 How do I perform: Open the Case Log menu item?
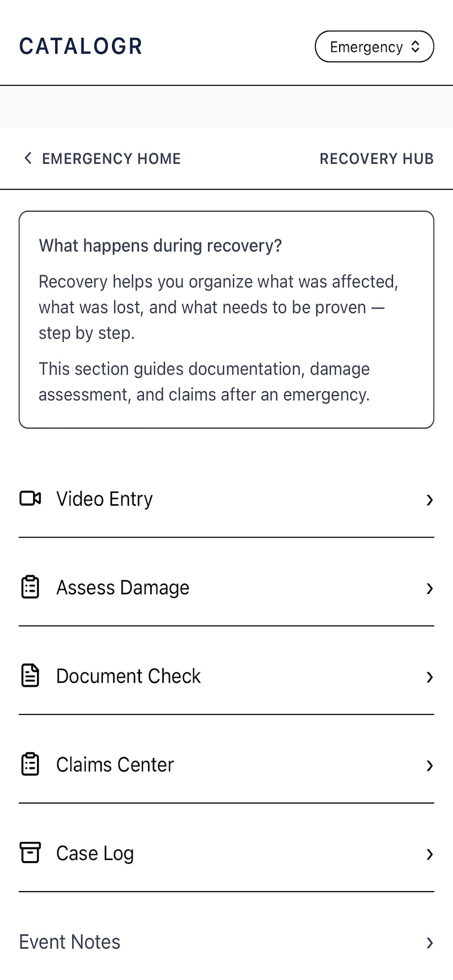click(226, 853)
